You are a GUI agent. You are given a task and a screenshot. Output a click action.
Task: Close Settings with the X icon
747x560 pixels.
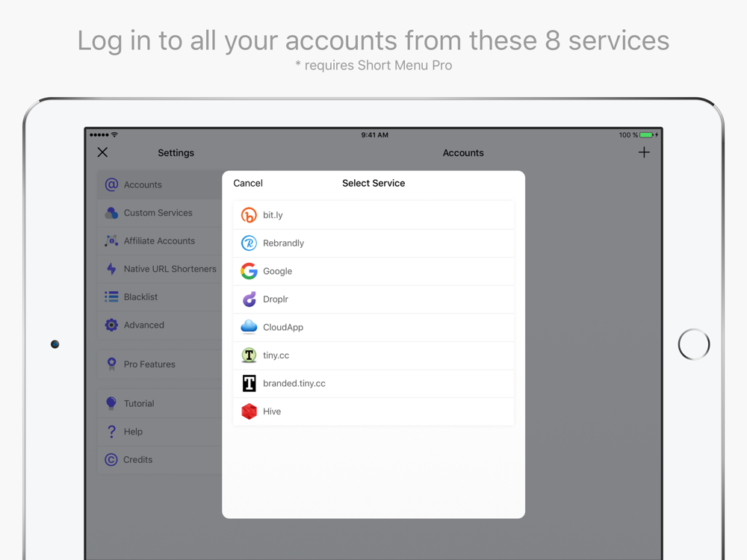(x=102, y=152)
